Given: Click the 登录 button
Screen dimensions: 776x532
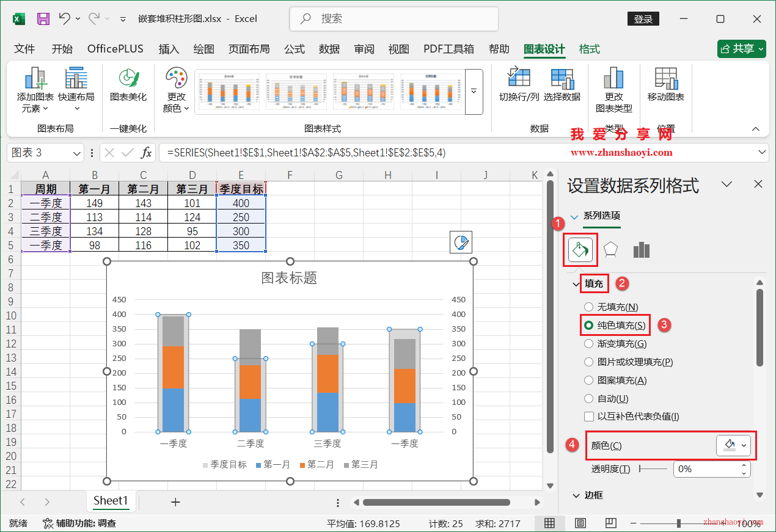Looking at the screenshot, I should 643,19.
